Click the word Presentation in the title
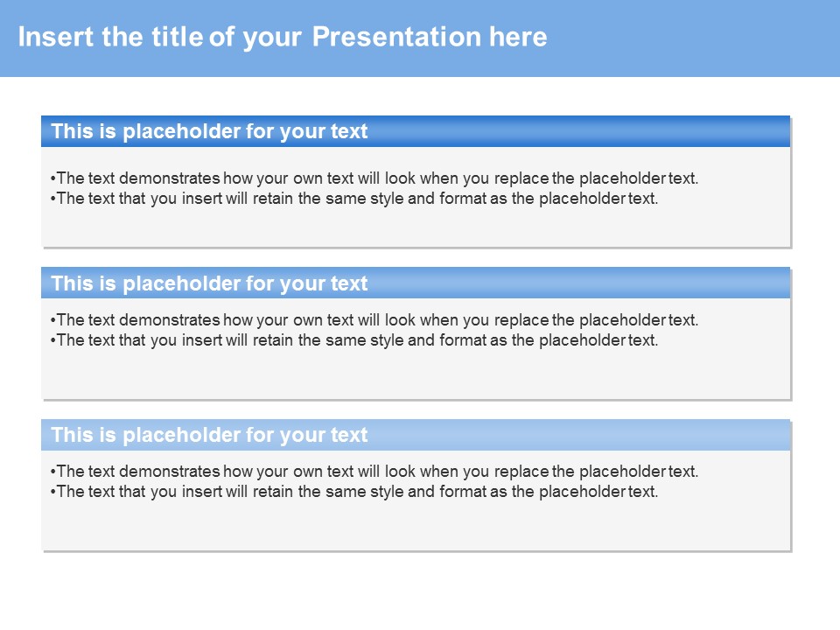The image size is (840, 630). (396, 37)
